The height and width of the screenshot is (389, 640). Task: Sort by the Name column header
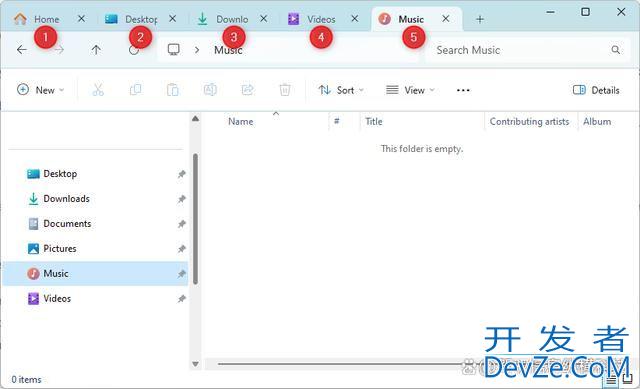(x=240, y=121)
